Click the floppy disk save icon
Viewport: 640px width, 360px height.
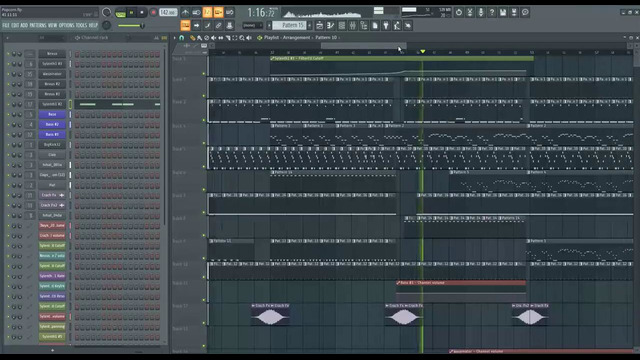coord(503,13)
